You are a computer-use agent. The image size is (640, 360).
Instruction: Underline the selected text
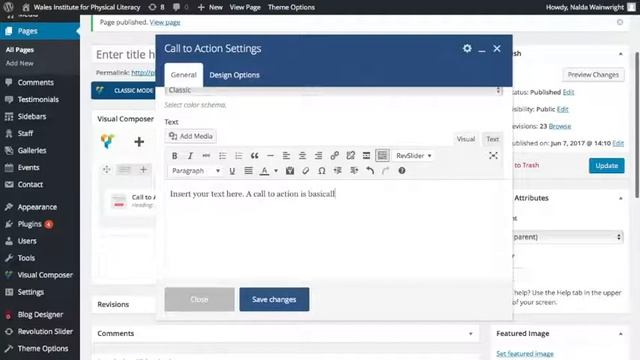(232, 171)
